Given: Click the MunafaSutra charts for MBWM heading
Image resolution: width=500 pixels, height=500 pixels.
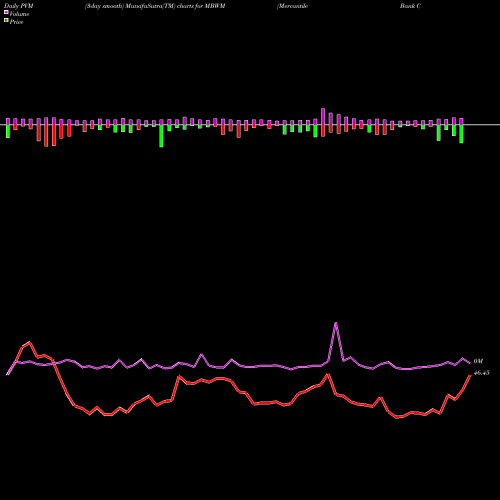Looking at the screenshot, I should pos(155,6).
